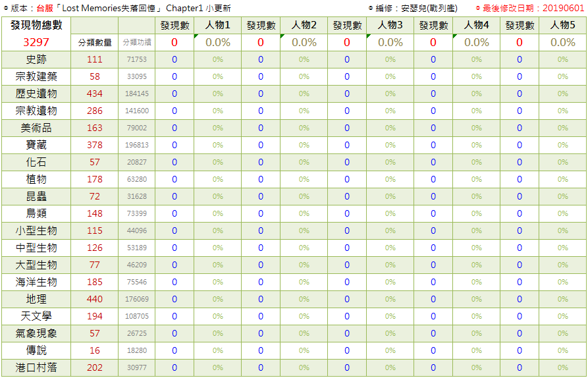This screenshot has height=378, width=588.
Task: Select the 海洋生物 category row label
Action: tap(36, 282)
